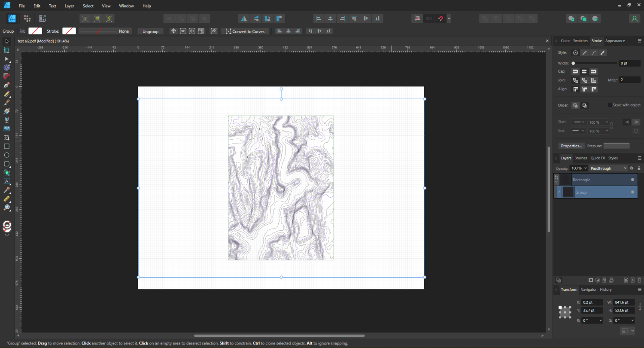
Task: Open the Passthrough blend mode dropdown
Action: [x=608, y=168]
